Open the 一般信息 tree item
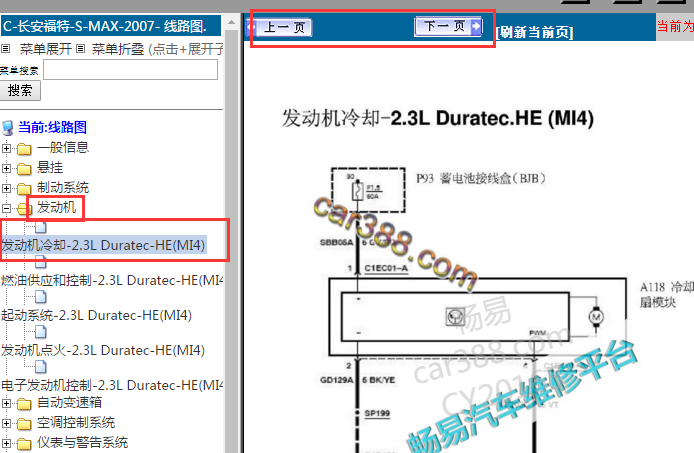 pyautogui.click(x=63, y=147)
